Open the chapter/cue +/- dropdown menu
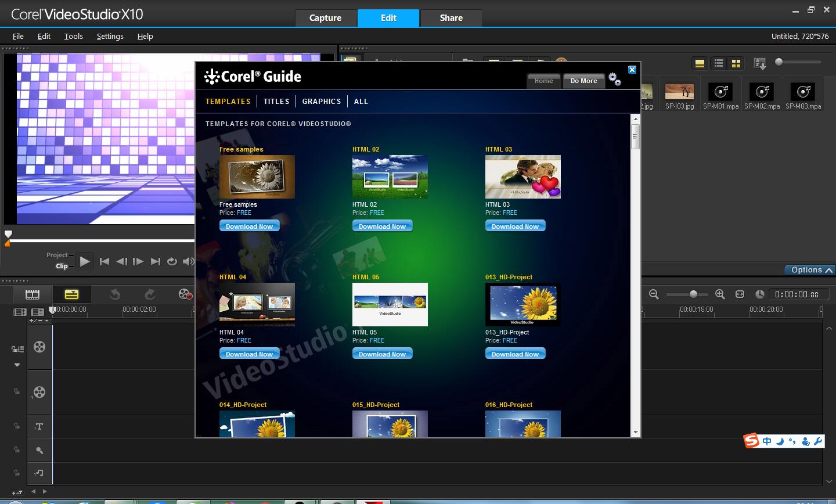 point(39,321)
